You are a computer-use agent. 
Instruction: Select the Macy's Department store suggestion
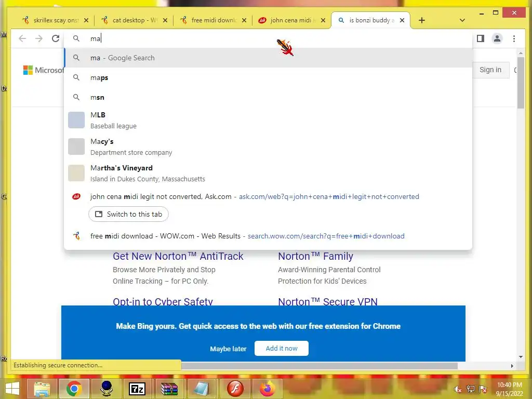coord(268,147)
